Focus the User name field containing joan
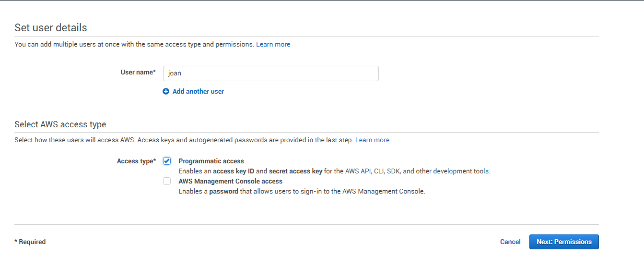 271,73
